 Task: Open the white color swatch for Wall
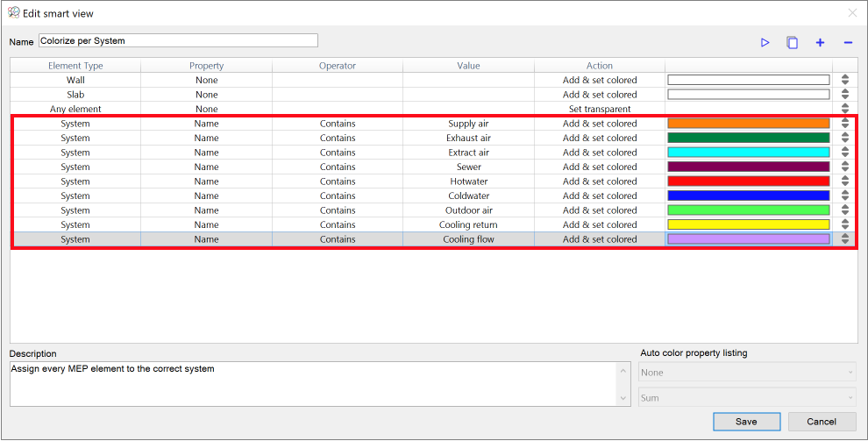click(x=749, y=80)
